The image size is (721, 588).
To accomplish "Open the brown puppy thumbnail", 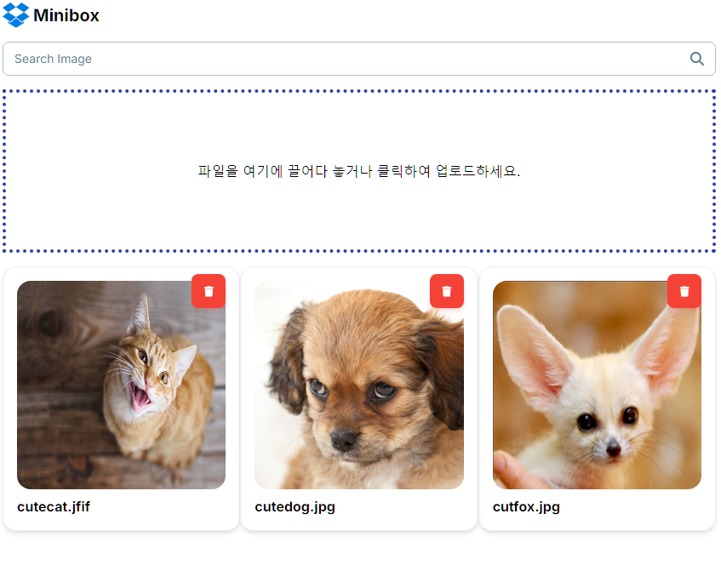I will (x=359, y=385).
